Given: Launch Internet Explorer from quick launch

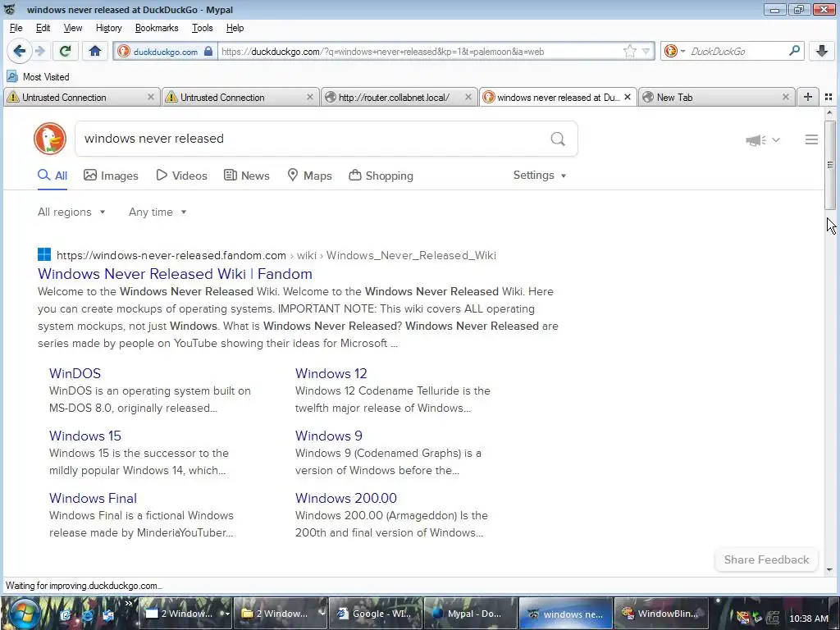Looking at the screenshot, I should pos(87,615).
